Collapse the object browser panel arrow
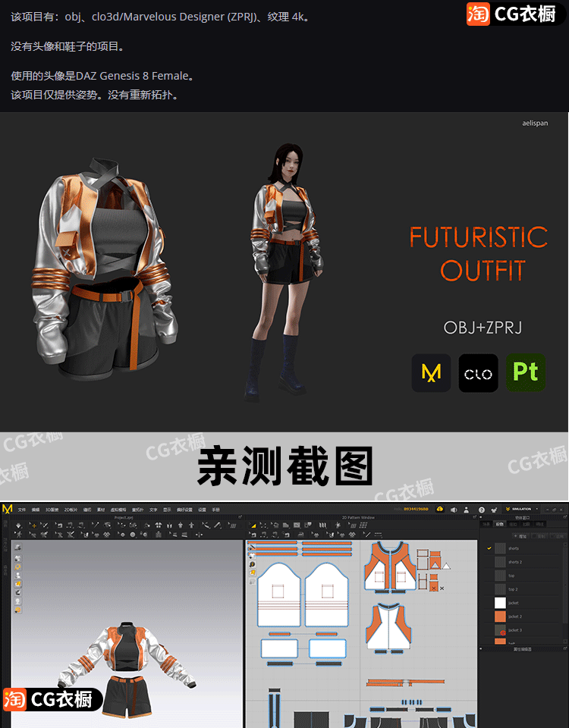This screenshot has width=569, height=728. tap(481, 516)
